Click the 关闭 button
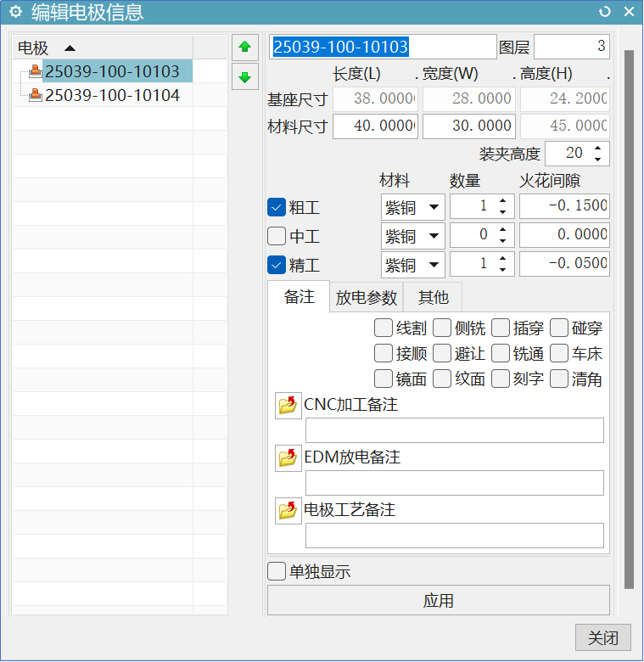Screen dimensions: 644x662 coord(602,637)
